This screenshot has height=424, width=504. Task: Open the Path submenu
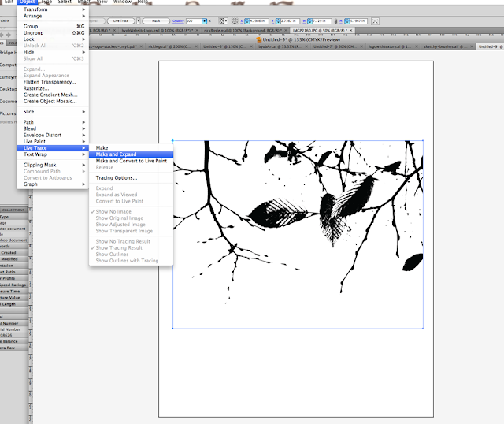click(x=29, y=122)
